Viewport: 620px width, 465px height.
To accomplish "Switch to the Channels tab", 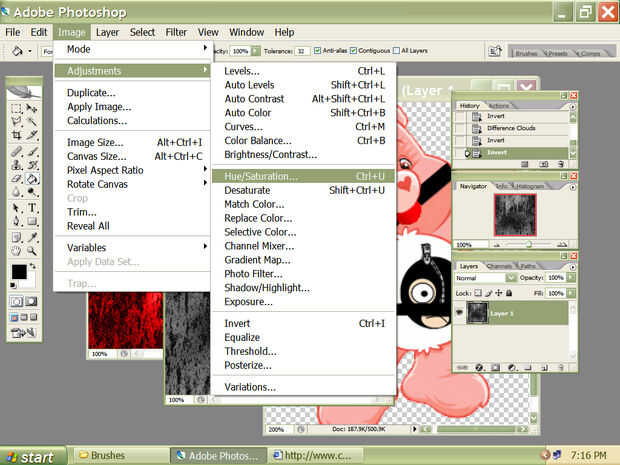I will tap(498, 266).
